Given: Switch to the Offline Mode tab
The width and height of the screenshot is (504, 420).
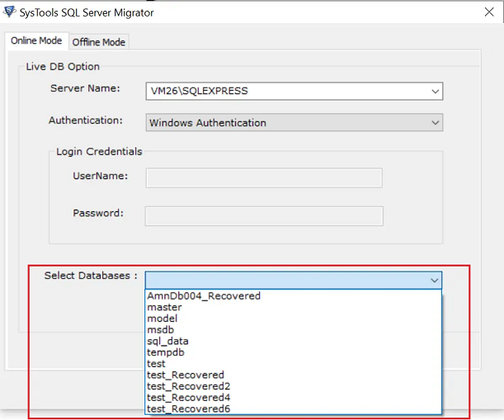Looking at the screenshot, I should click(x=99, y=42).
